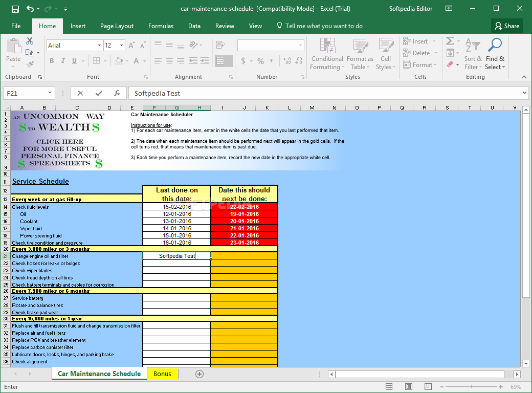Click the Percent Style icon

(260, 61)
